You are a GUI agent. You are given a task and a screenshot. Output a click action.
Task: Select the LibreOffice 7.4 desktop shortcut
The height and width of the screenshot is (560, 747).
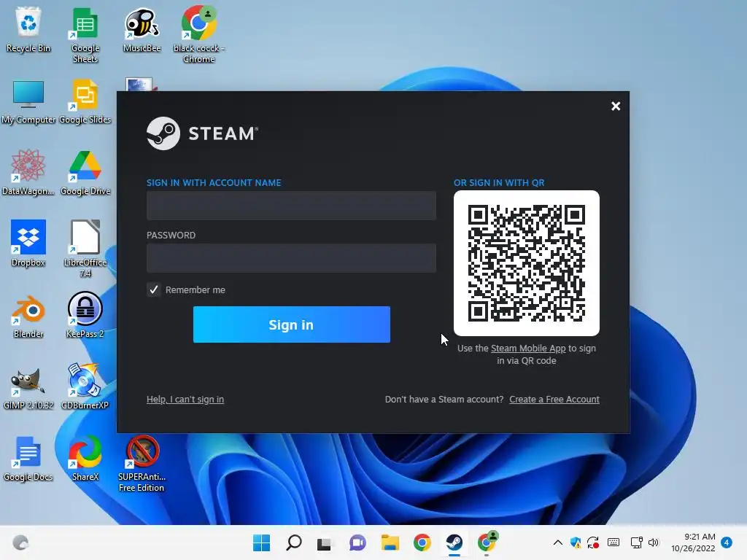tap(85, 249)
